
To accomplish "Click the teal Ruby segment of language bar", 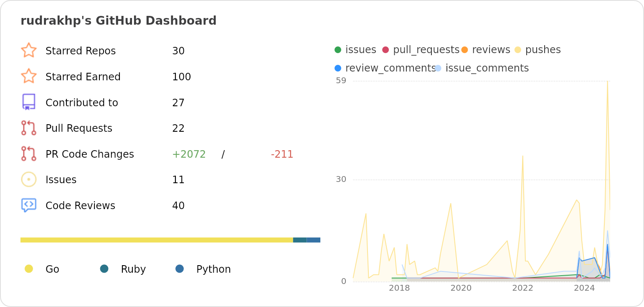I will coord(300,240).
